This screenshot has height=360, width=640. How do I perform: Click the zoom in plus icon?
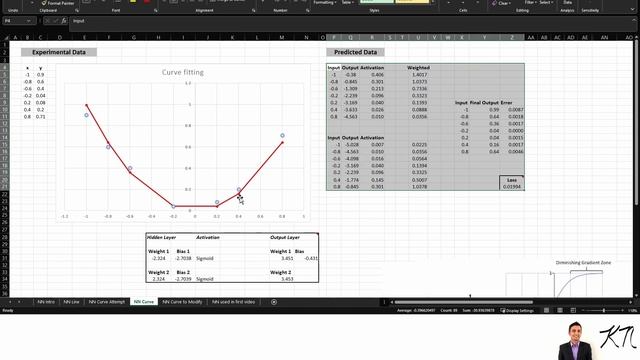(x=623, y=310)
